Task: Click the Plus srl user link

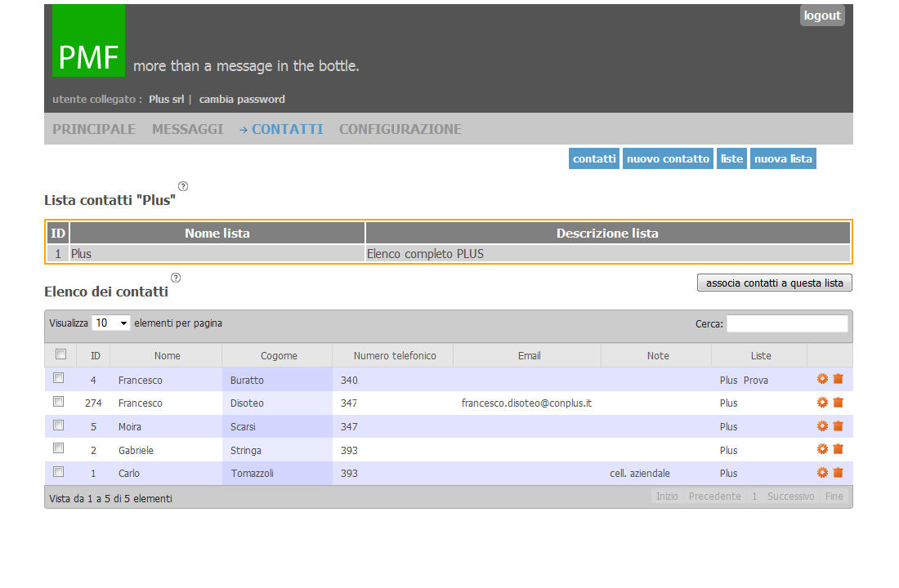Action: [x=166, y=99]
